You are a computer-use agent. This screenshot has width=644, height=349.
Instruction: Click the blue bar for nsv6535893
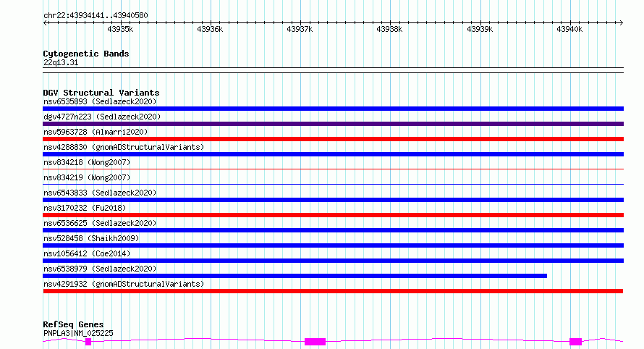(333, 109)
